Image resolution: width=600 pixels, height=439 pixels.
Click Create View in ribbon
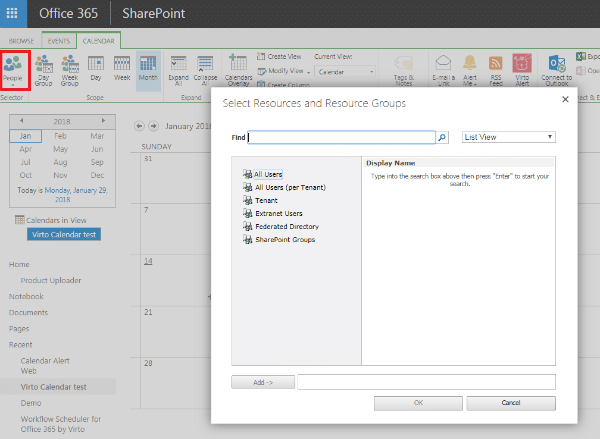(x=279, y=56)
